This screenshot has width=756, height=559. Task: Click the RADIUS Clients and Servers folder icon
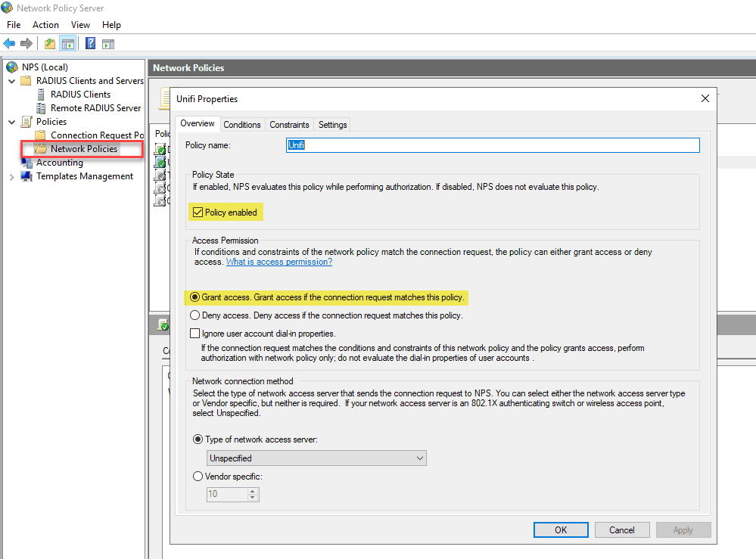pyautogui.click(x=26, y=80)
